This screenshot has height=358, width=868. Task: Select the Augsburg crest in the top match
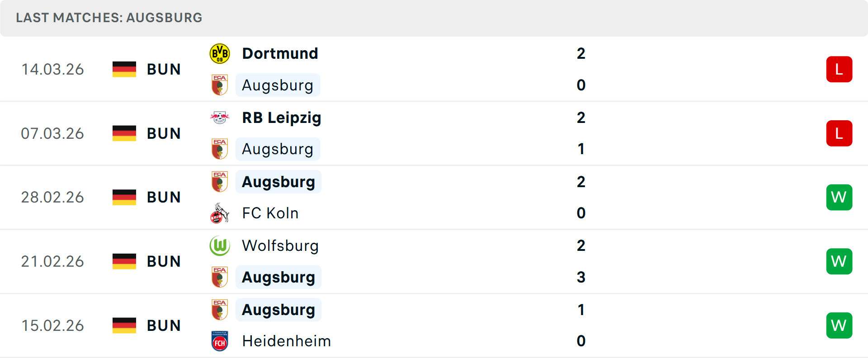pyautogui.click(x=220, y=85)
